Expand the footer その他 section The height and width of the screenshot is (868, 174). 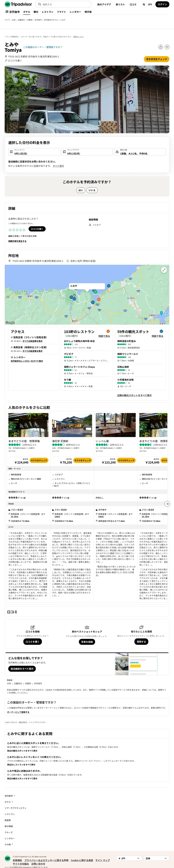[x=9, y=844]
